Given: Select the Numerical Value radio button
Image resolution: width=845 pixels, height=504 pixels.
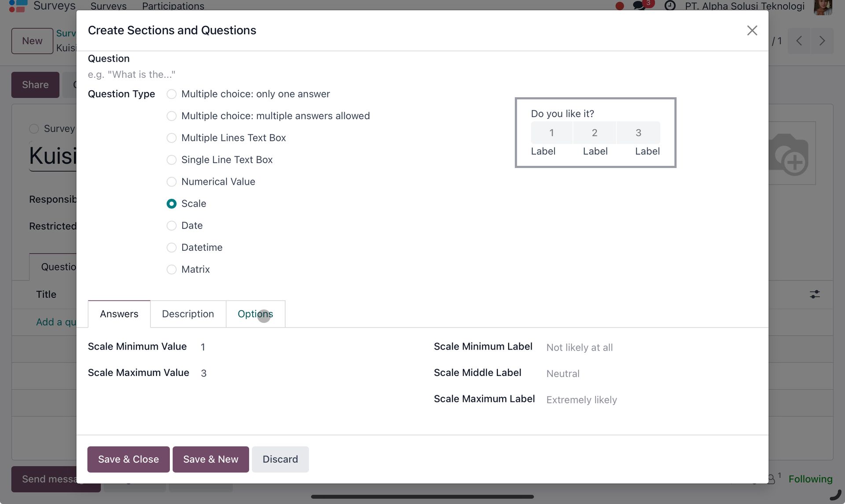Looking at the screenshot, I should 172,182.
